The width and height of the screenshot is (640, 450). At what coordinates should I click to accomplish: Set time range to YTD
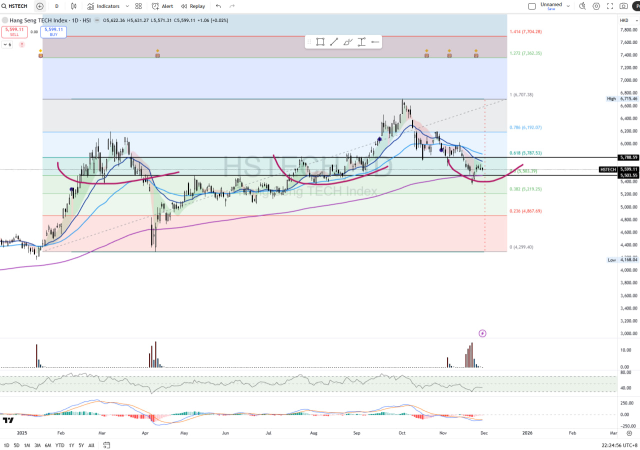point(60,445)
